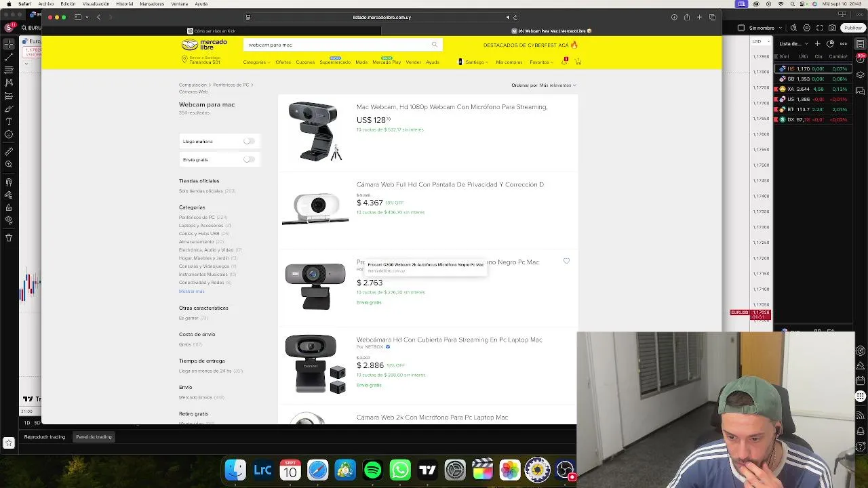868x488 pixels.
Task: Filter by 'Periféricos de PC' category
Action: coord(197,218)
